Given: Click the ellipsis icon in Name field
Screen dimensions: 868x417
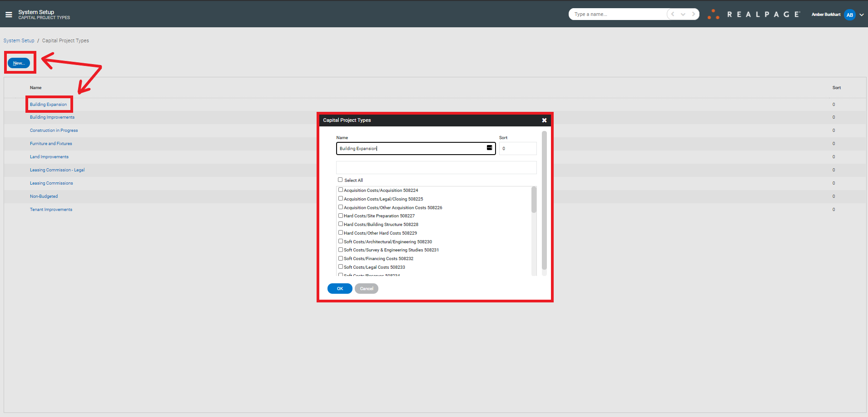Looking at the screenshot, I should (x=489, y=148).
